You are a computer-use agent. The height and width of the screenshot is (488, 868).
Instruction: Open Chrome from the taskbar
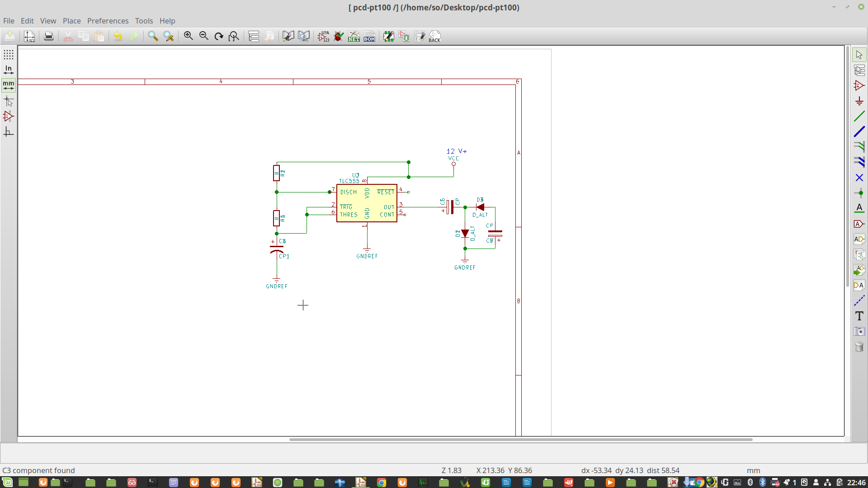[x=382, y=483]
